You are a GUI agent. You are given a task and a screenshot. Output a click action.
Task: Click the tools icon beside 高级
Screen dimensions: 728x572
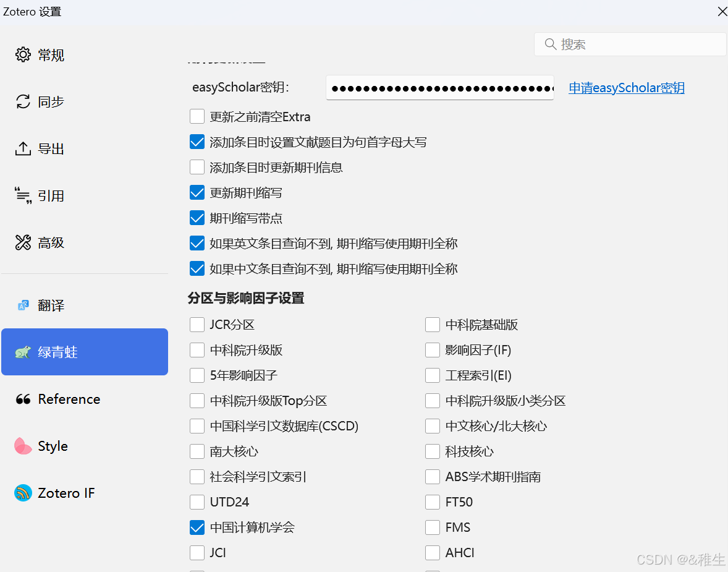click(23, 242)
